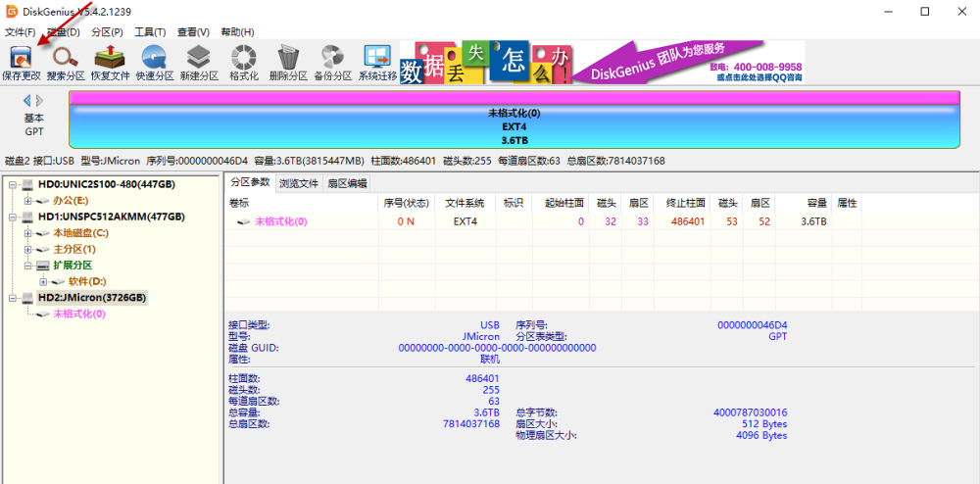Click the 标识 column header
The width and height of the screenshot is (980, 484).
(514, 203)
